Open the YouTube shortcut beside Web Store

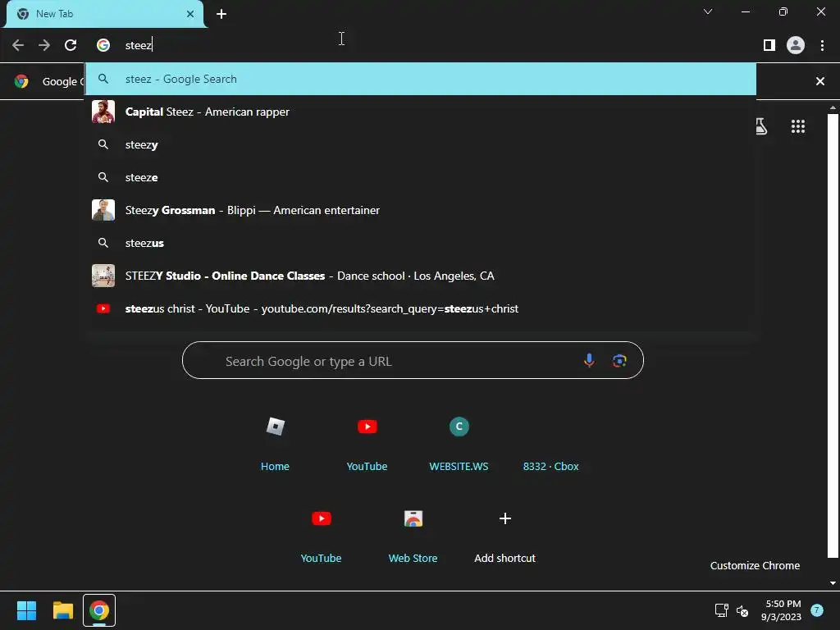tap(321, 535)
